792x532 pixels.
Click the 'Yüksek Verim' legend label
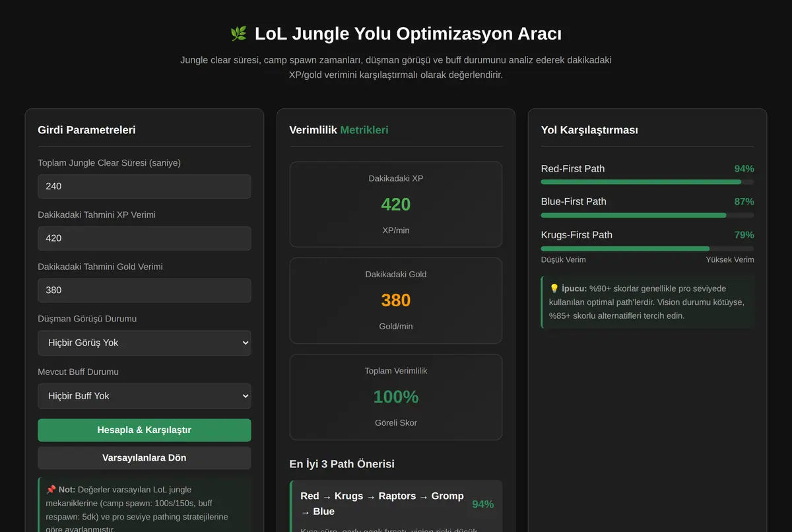click(730, 259)
